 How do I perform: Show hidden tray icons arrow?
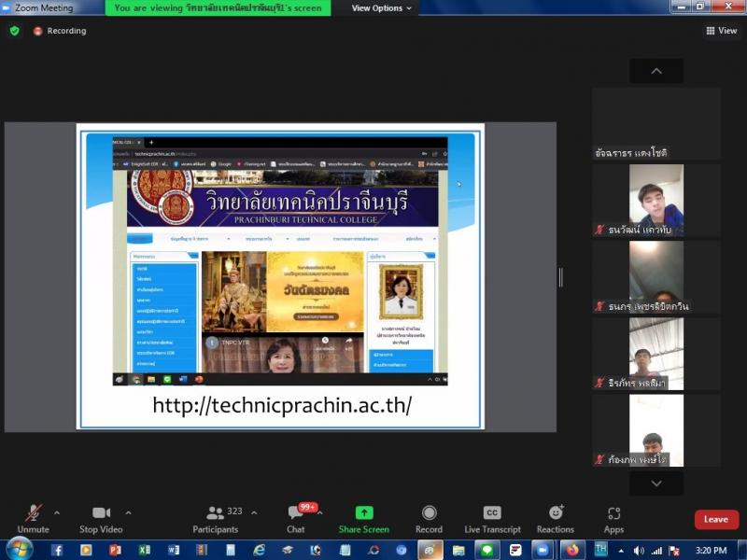pyautogui.click(x=621, y=551)
